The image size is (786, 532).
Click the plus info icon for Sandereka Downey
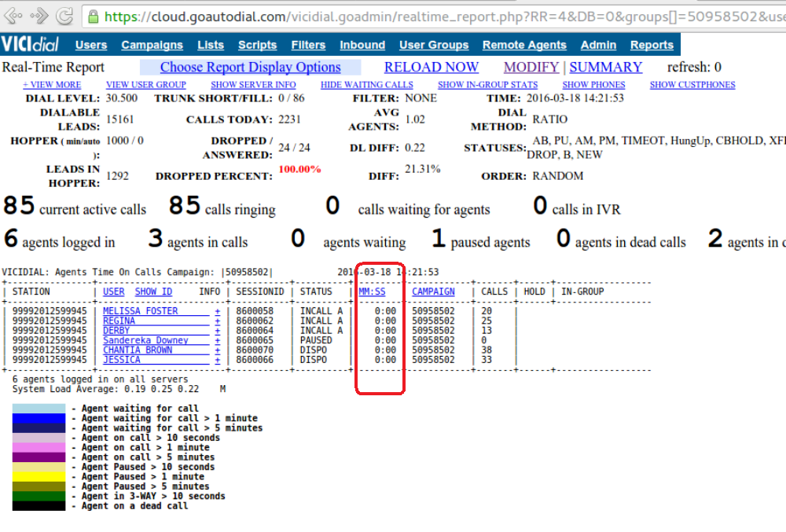coord(218,340)
